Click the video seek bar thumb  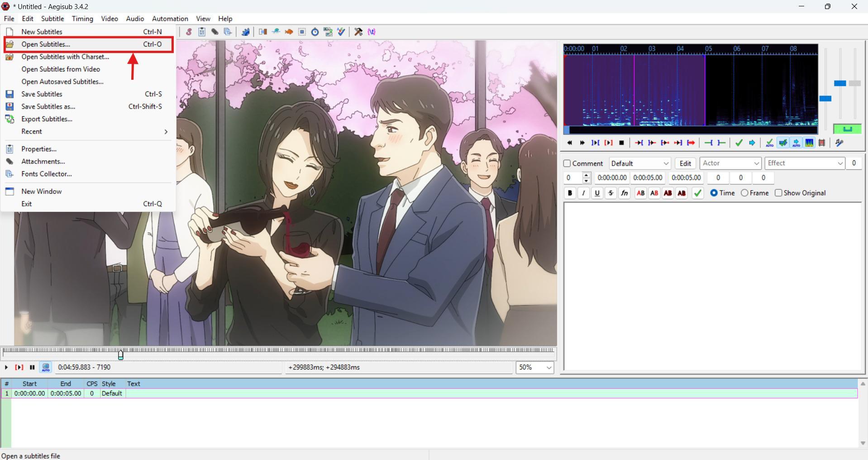pos(121,355)
